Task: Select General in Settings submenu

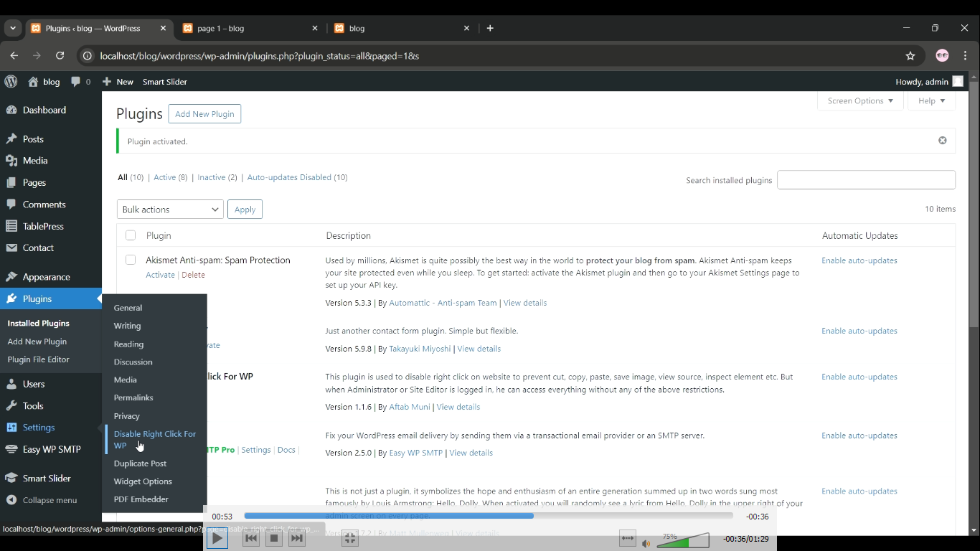Action: pos(128,308)
